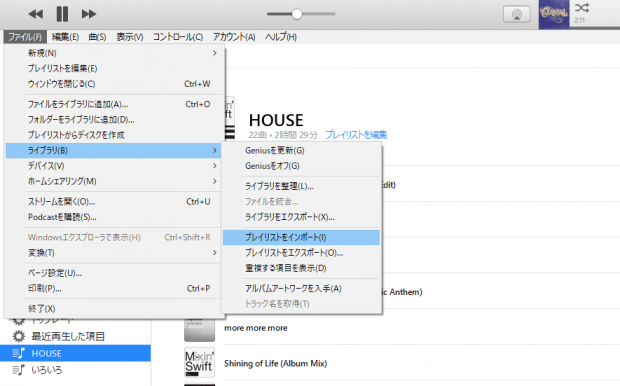Toggle the shuffle icon
This screenshot has height=386, width=620.
(582, 8)
